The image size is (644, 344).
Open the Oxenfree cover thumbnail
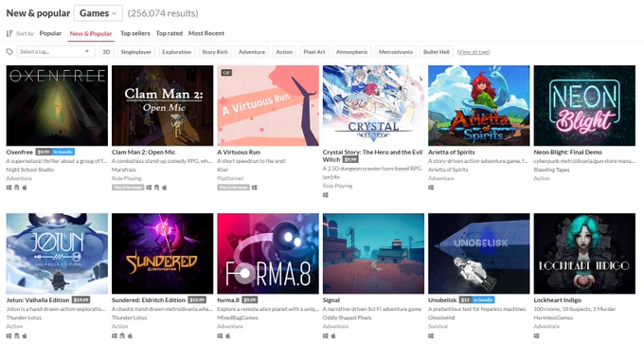(57, 105)
